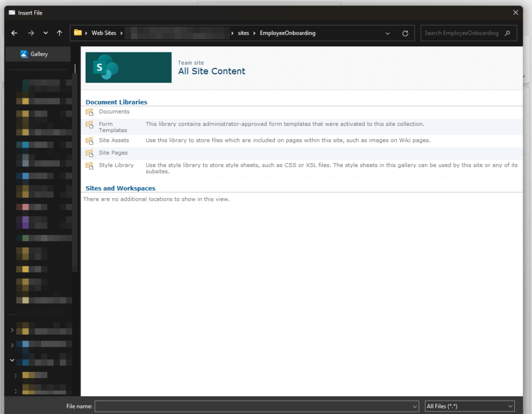532x414 pixels.
Task: Click the Site Pages library icon
Action: pos(89,153)
